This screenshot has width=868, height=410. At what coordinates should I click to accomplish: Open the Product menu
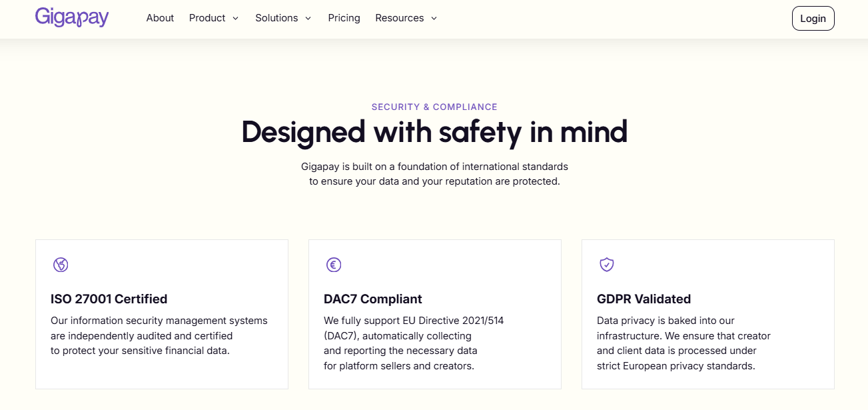click(x=214, y=18)
